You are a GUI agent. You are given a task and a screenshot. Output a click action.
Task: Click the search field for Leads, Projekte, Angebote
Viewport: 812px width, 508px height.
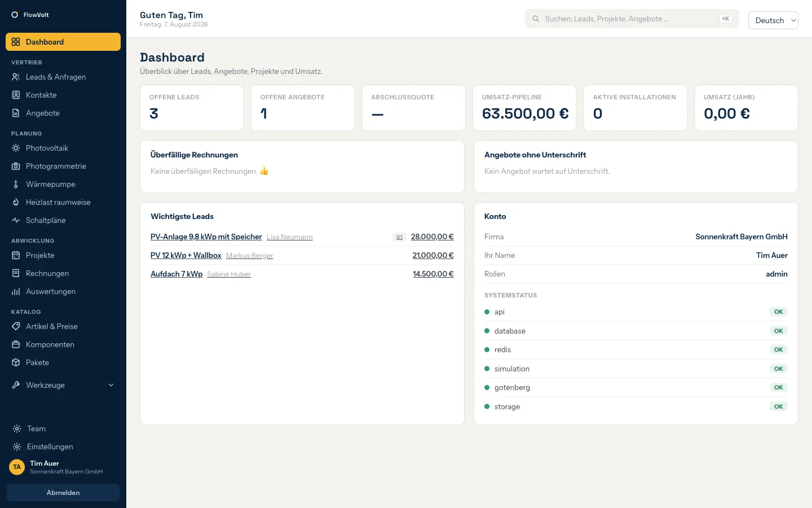[x=632, y=19]
